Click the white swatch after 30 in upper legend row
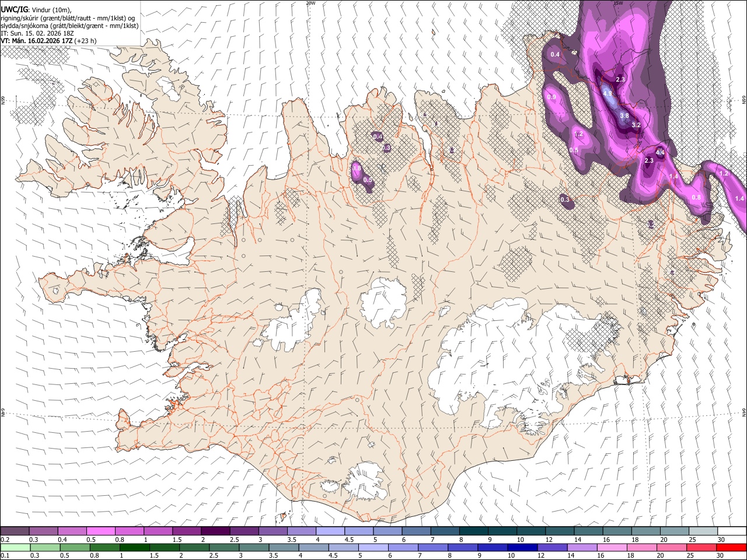Image resolution: width=747 pixels, height=560 pixels. click(x=732, y=531)
